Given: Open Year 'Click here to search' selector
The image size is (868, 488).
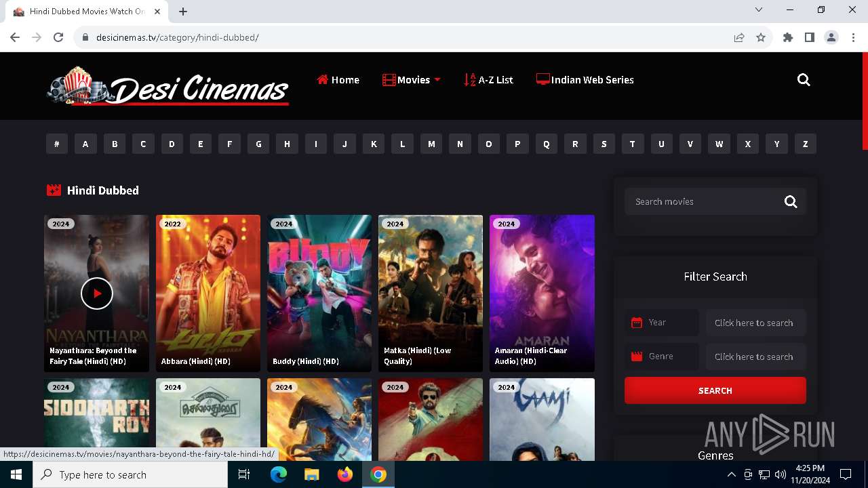Looking at the screenshot, I should pos(756,323).
